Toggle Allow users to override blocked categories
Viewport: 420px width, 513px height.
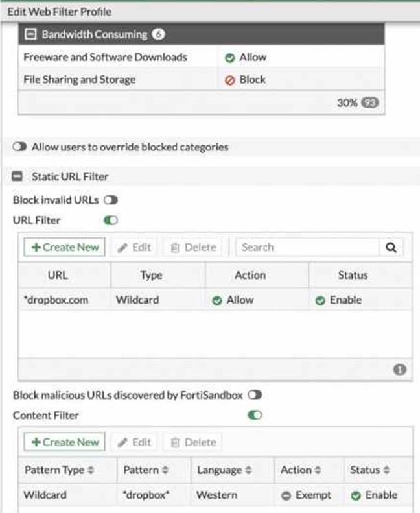[19, 147]
